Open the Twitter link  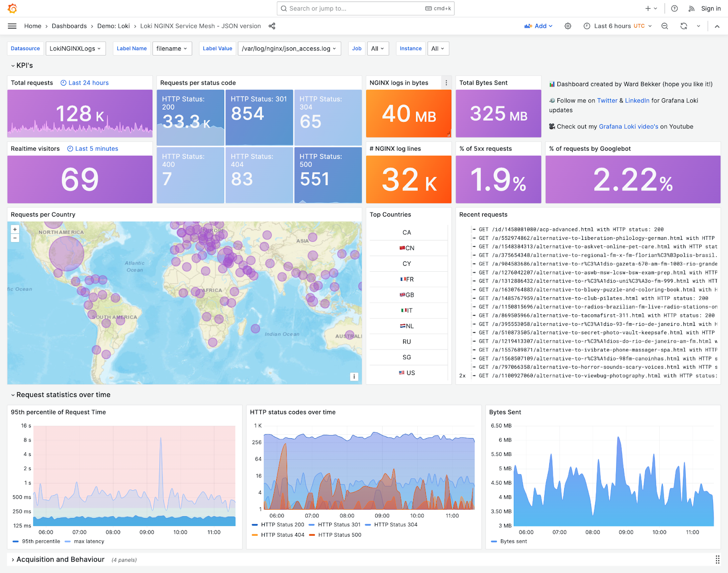607,101
